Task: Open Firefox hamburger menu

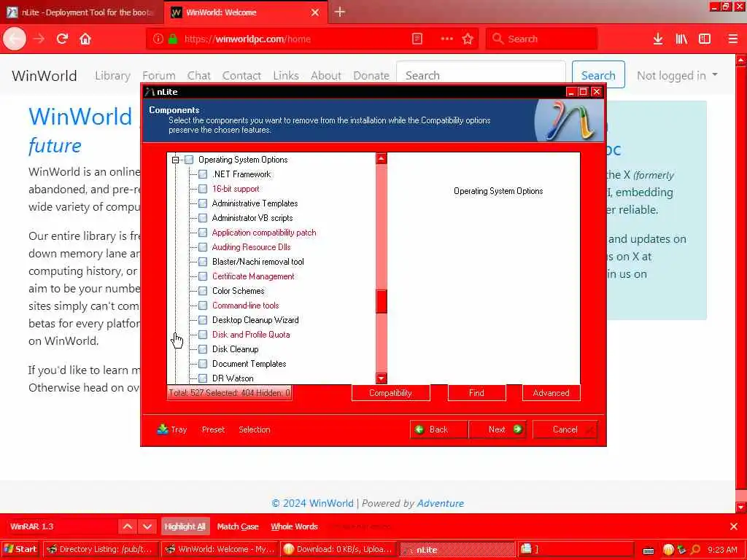Action: 733,39
